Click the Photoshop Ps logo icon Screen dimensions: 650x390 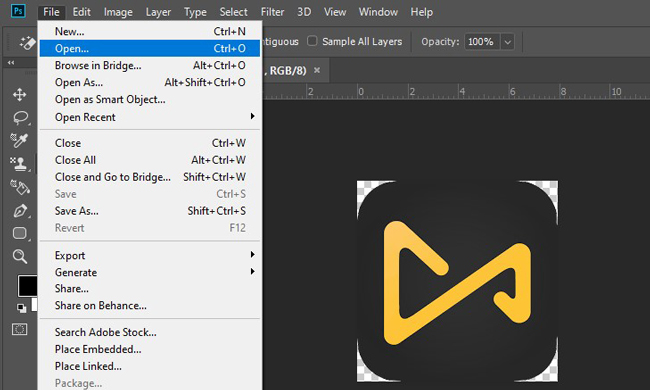click(19, 11)
